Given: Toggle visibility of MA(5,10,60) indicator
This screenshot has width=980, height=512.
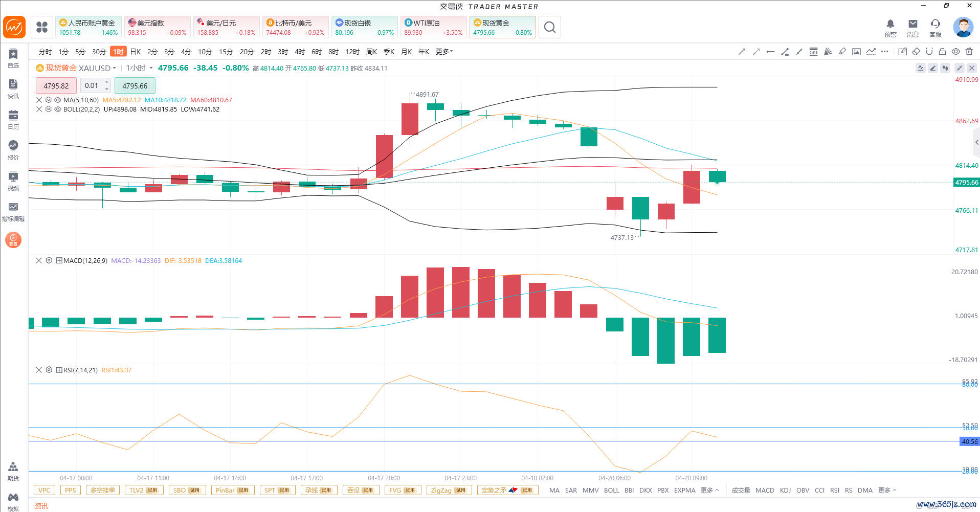Looking at the screenshot, I should point(58,100).
